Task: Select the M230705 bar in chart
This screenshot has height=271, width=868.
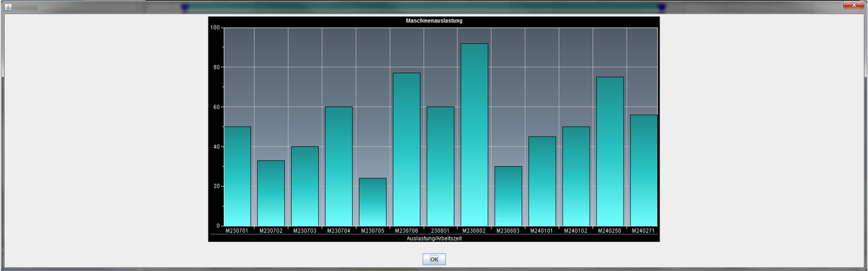Action: [x=373, y=202]
